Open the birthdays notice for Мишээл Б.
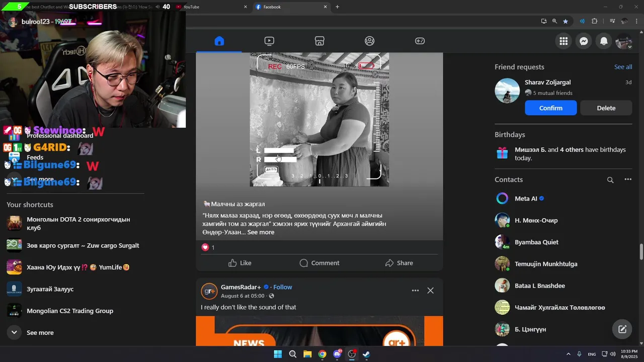 pyautogui.click(x=563, y=154)
